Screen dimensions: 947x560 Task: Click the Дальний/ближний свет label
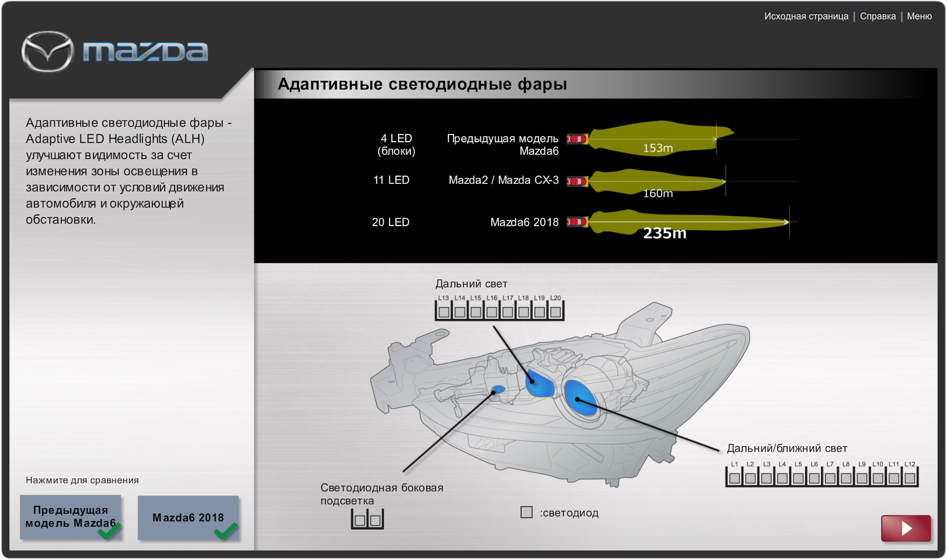[787, 448]
